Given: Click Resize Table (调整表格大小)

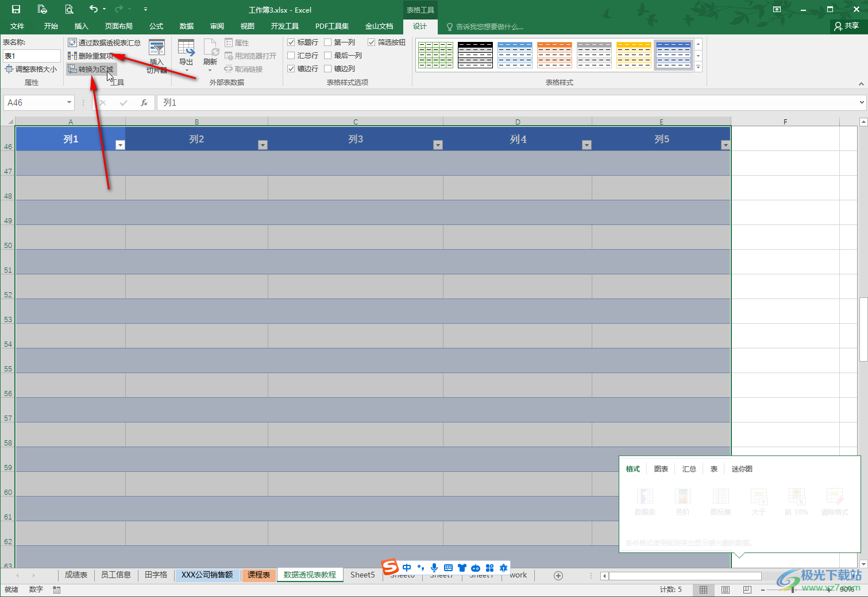Looking at the screenshot, I should [32, 69].
